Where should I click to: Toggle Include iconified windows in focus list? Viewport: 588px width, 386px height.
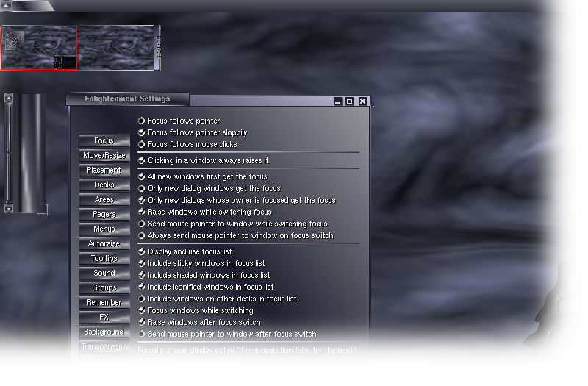tap(141, 287)
